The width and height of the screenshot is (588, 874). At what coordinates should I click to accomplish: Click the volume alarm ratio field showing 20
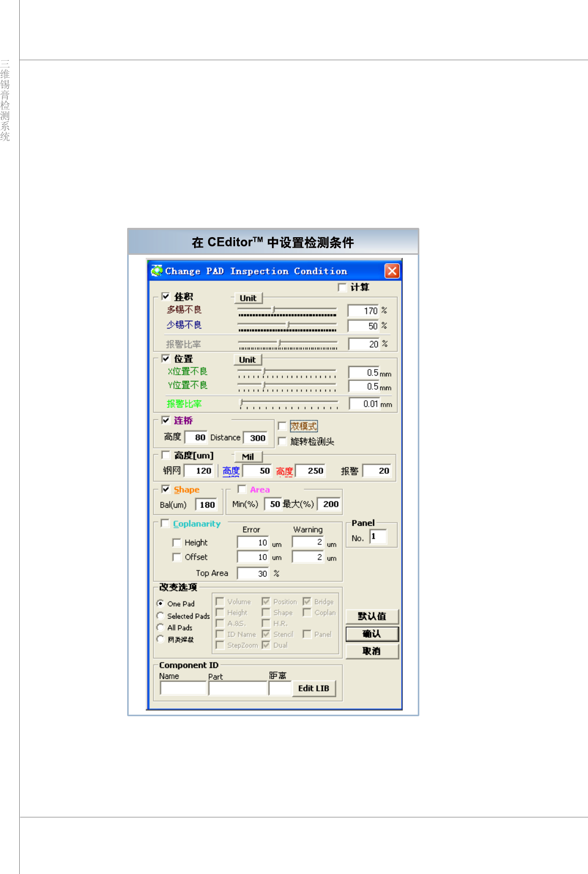coord(364,344)
